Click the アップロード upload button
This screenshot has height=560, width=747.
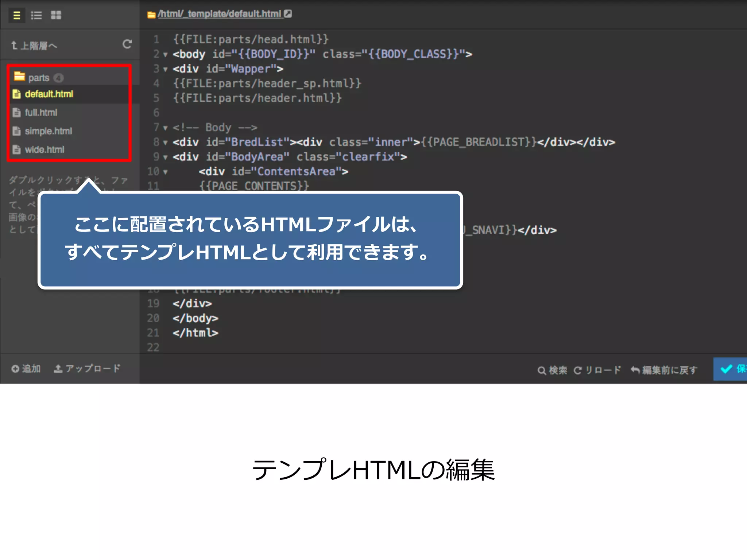[87, 369]
